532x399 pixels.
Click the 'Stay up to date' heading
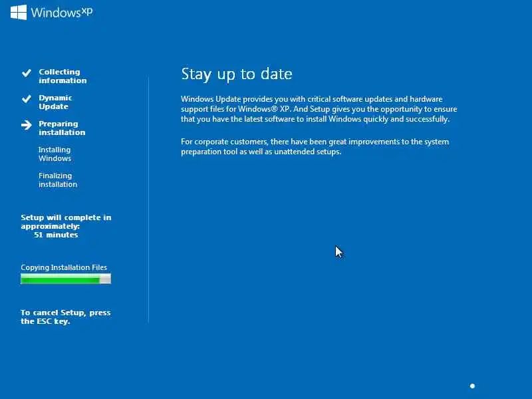237,74
